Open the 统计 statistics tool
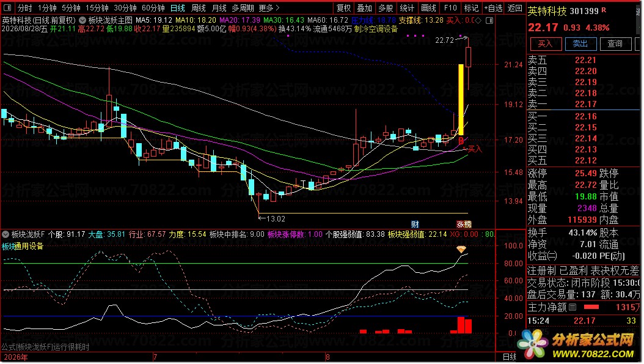 pyautogui.click(x=406, y=8)
